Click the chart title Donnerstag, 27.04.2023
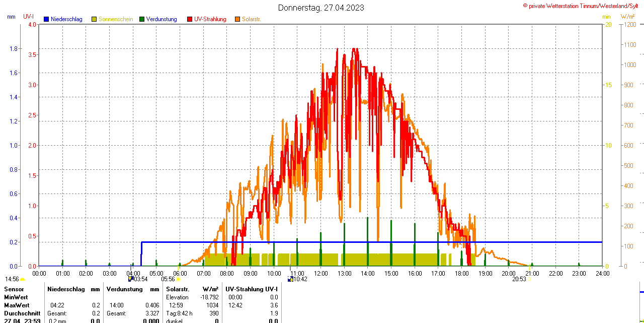Screen dimensions: 644x323 321,8
